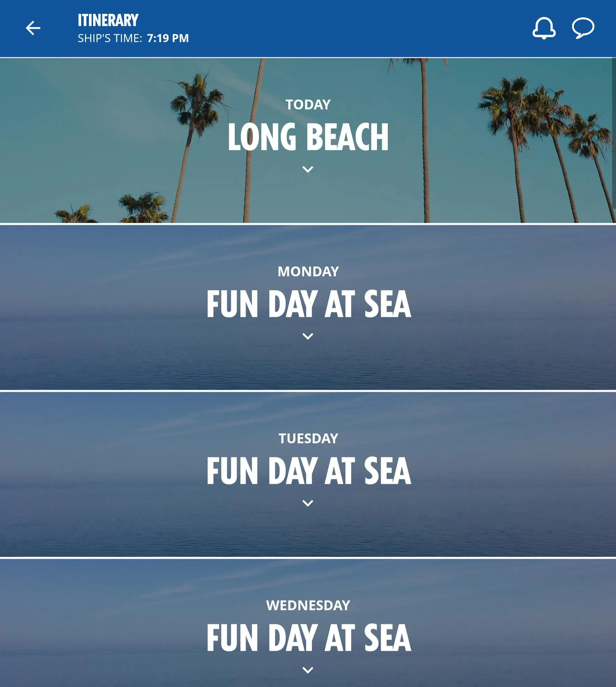Select Monday's FUN DAY AT SEA title
Viewport: 616px width, 687px height.
[309, 304]
